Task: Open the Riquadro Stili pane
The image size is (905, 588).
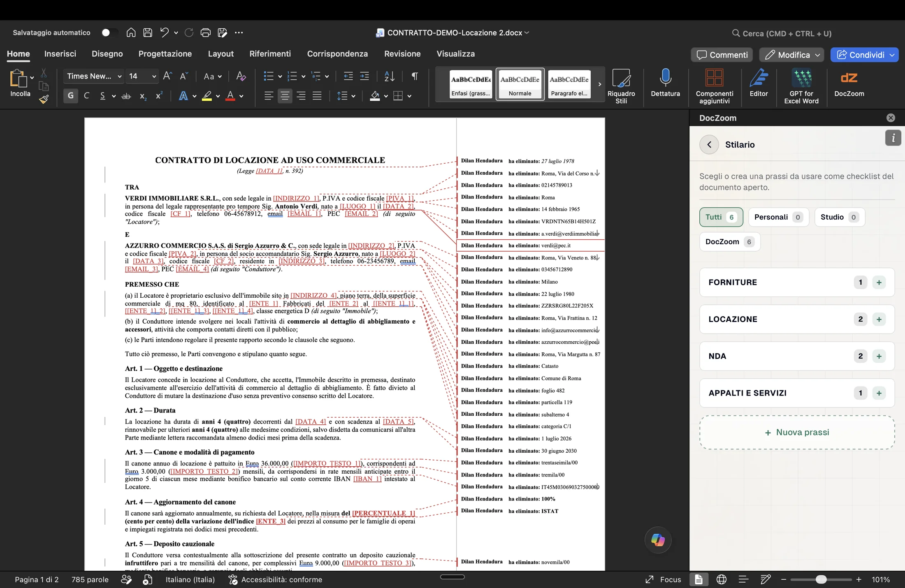Action: coord(621,86)
